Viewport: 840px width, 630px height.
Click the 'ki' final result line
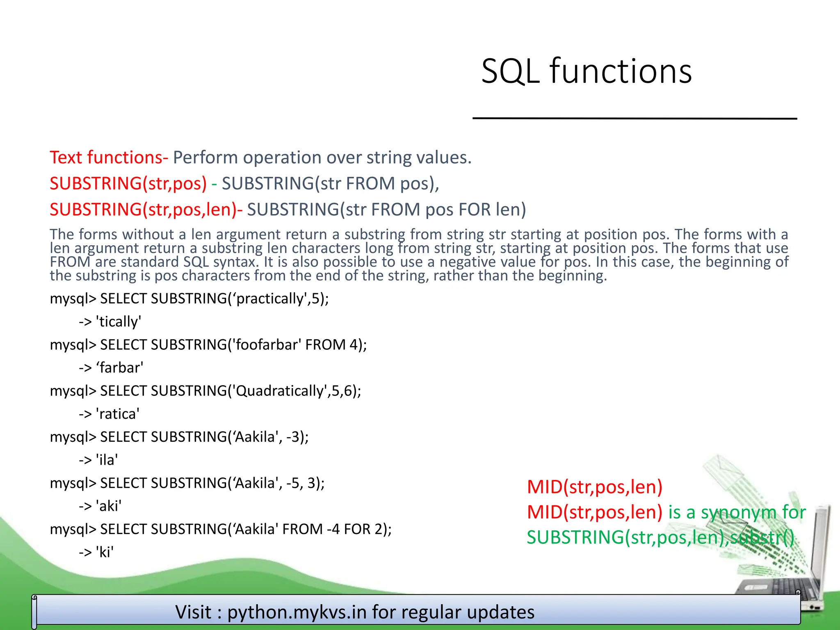[x=96, y=552]
